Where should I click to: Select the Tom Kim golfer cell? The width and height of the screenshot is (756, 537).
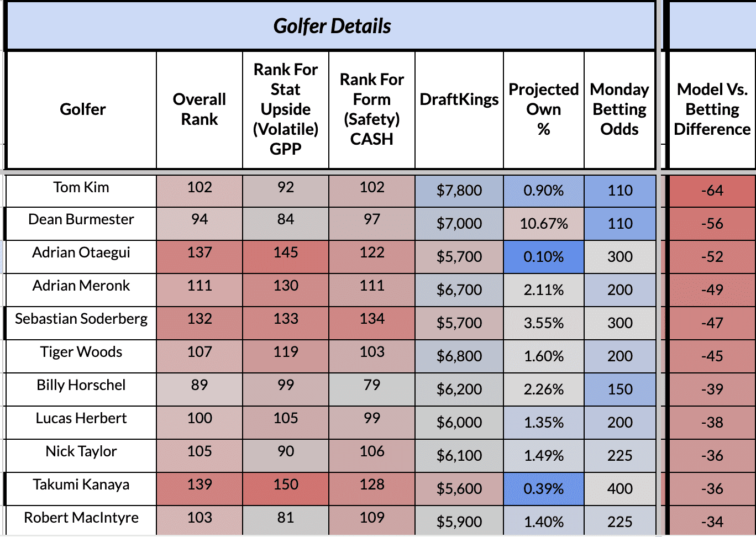81,191
